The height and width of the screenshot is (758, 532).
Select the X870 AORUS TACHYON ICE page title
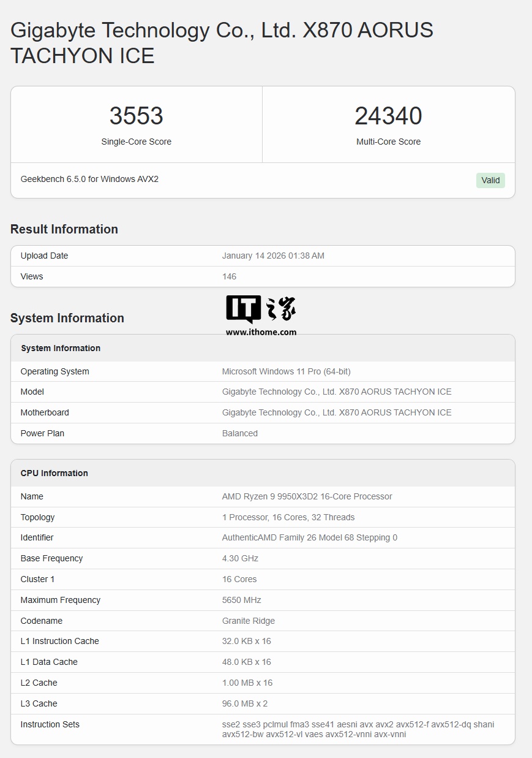(x=222, y=43)
